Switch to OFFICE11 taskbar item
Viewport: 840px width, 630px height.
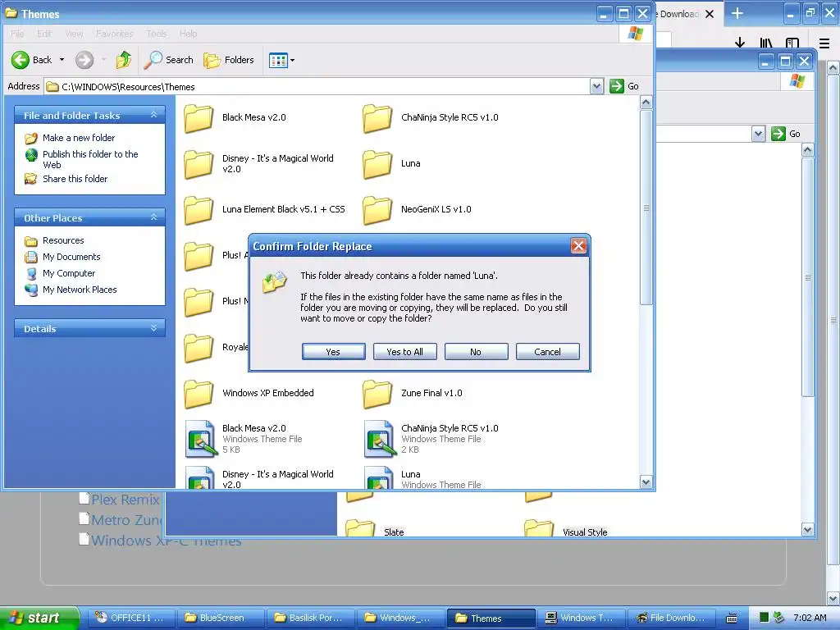point(132,618)
